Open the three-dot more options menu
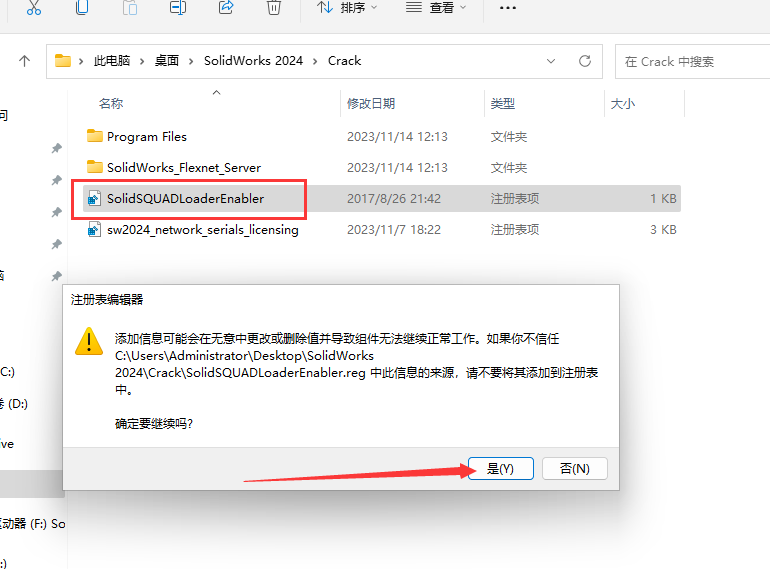The width and height of the screenshot is (770, 569). point(508,8)
